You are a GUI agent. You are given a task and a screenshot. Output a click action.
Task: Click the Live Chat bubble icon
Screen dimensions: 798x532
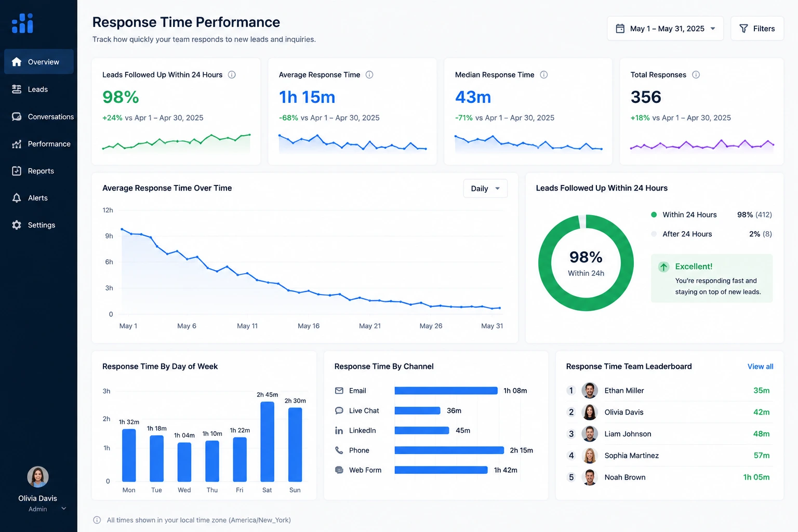(x=339, y=410)
